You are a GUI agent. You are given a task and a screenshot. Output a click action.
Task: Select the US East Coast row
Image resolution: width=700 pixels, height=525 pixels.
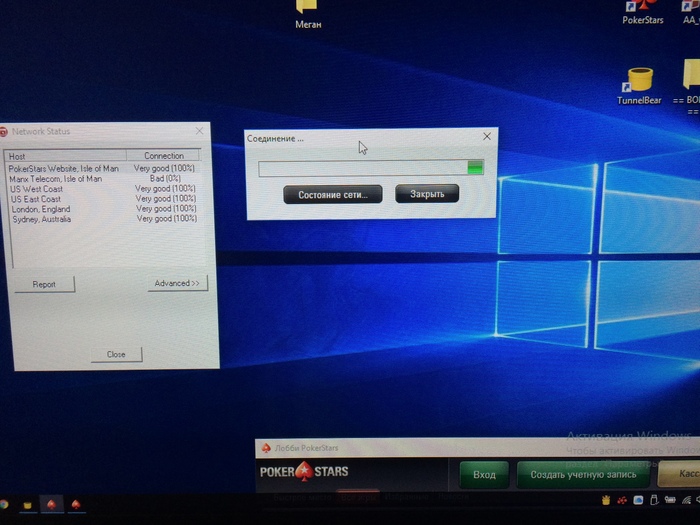point(102,199)
